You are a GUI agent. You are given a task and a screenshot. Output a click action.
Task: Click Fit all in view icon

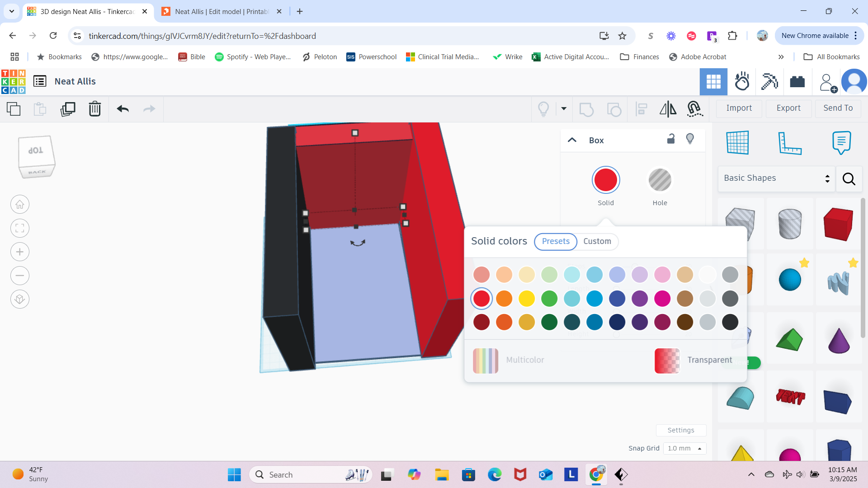(20, 228)
